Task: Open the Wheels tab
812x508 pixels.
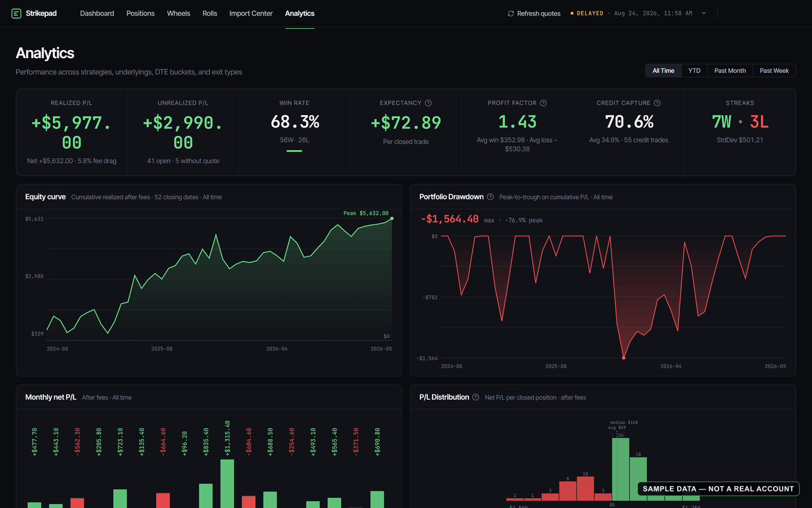Action: point(178,14)
